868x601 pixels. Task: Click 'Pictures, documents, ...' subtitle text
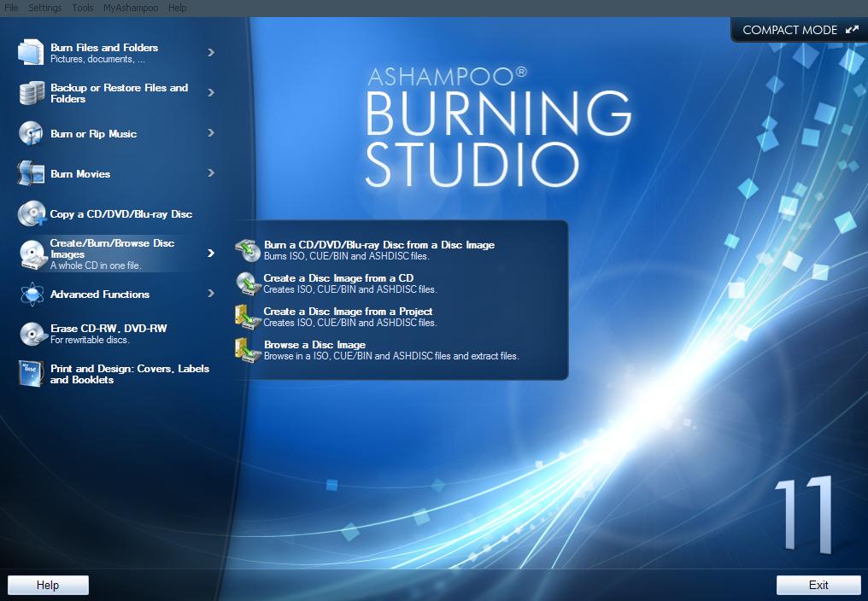coord(97,59)
